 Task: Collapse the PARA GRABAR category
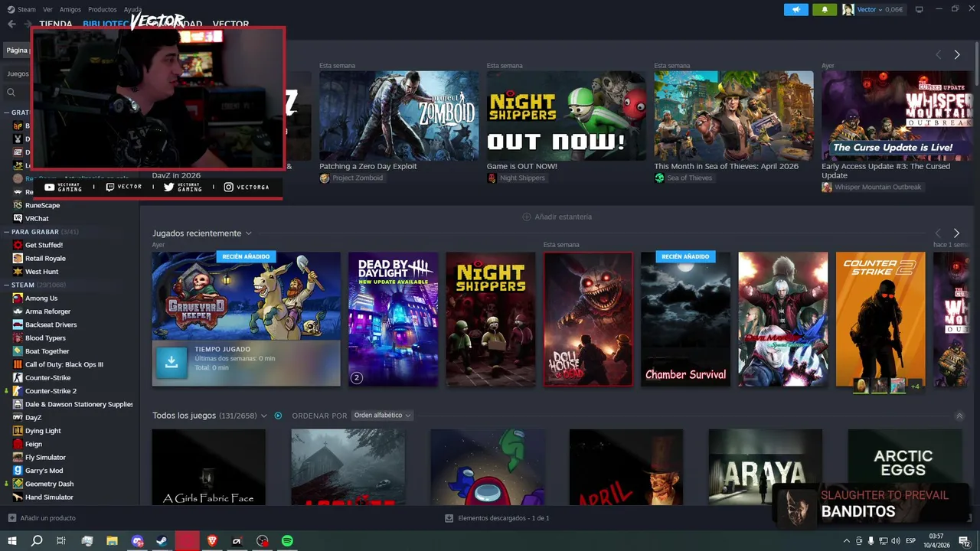coord(6,232)
